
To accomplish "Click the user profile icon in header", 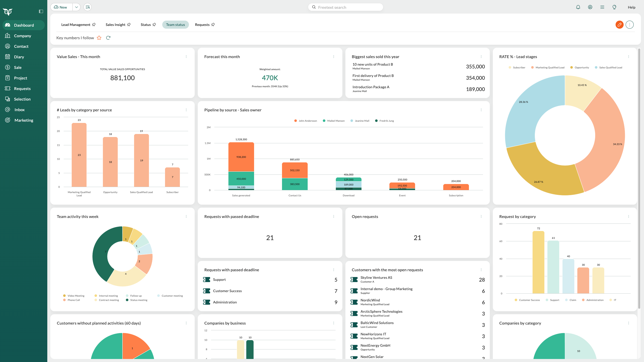I will point(590,7).
